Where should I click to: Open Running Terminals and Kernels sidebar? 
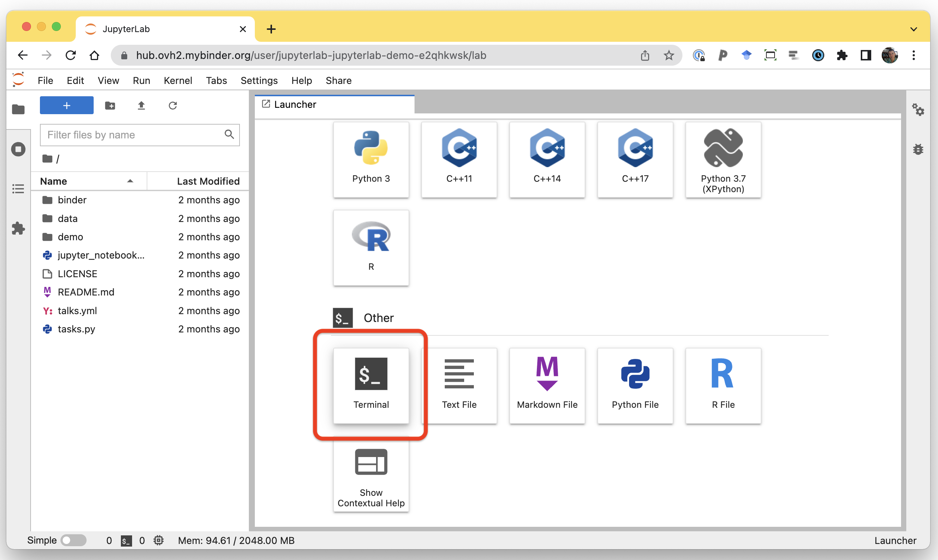tap(18, 150)
